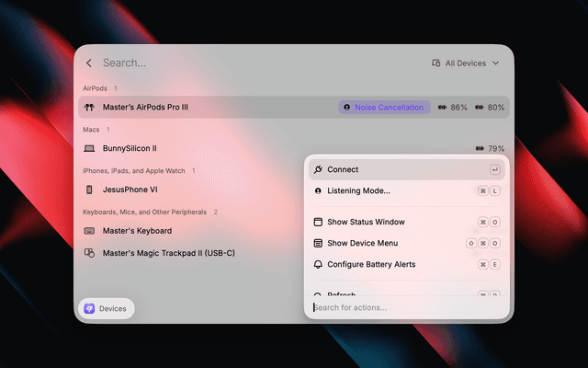Image resolution: width=588 pixels, height=368 pixels.
Task: Choose Show Status Window action
Action: click(406, 222)
